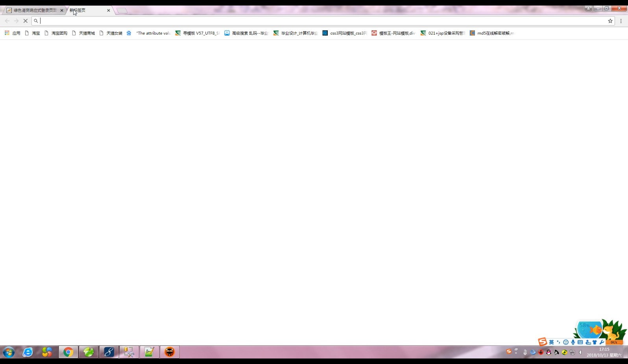Open the Windows Start menu orb
This screenshot has width=628, height=364.
[x=9, y=352]
